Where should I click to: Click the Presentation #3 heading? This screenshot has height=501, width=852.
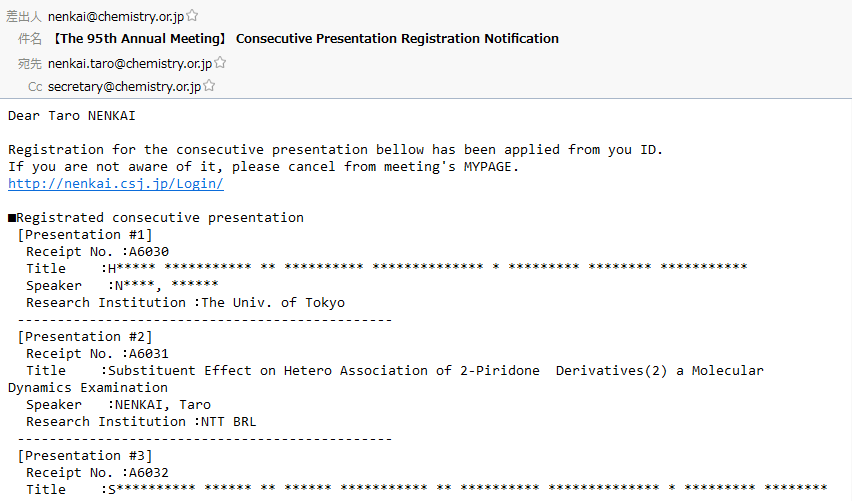point(85,456)
